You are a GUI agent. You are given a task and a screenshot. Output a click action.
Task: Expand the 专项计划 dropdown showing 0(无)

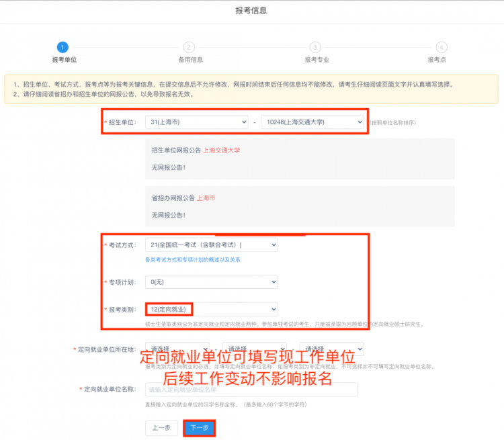[x=211, y=282]
